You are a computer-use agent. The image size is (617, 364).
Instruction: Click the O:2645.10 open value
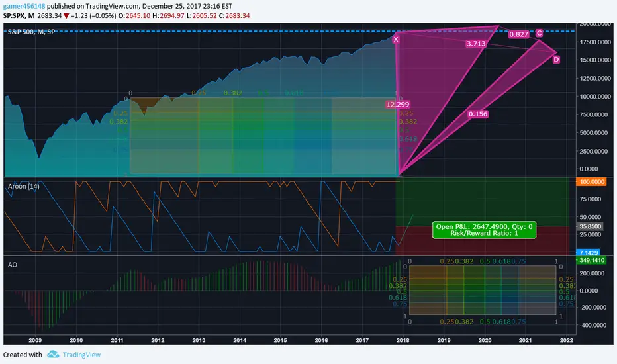[134, 16]
